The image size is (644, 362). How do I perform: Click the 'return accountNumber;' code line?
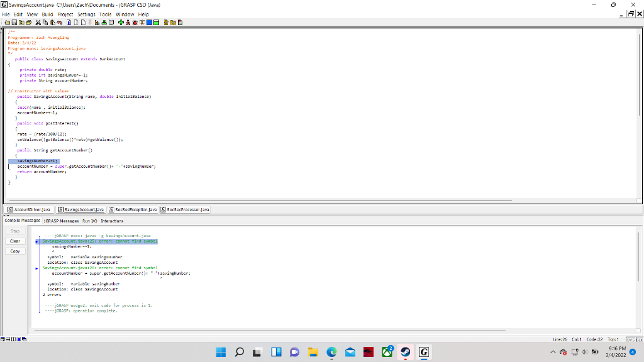pos(42,172)
